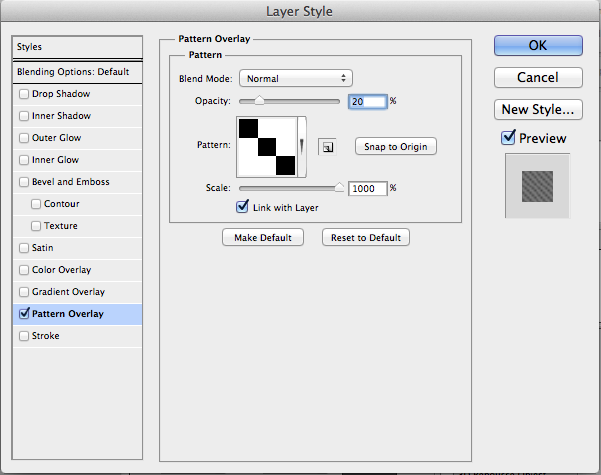Open the Blend Mode dropdown set to Normal
The height and width of the screenshot is (475, 601).
coord(296,78)
